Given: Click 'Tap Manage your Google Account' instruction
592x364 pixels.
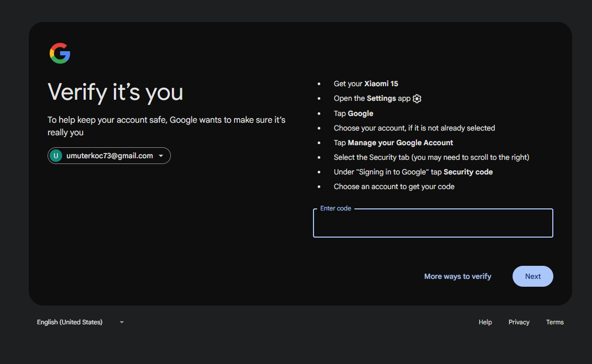Looking at the screenshot, I should [x=393, y=143].
